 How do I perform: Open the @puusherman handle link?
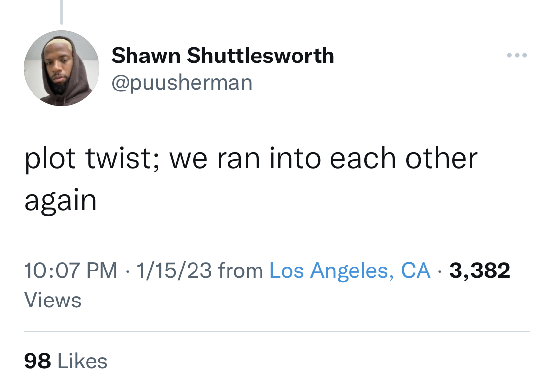pos(182,83)
